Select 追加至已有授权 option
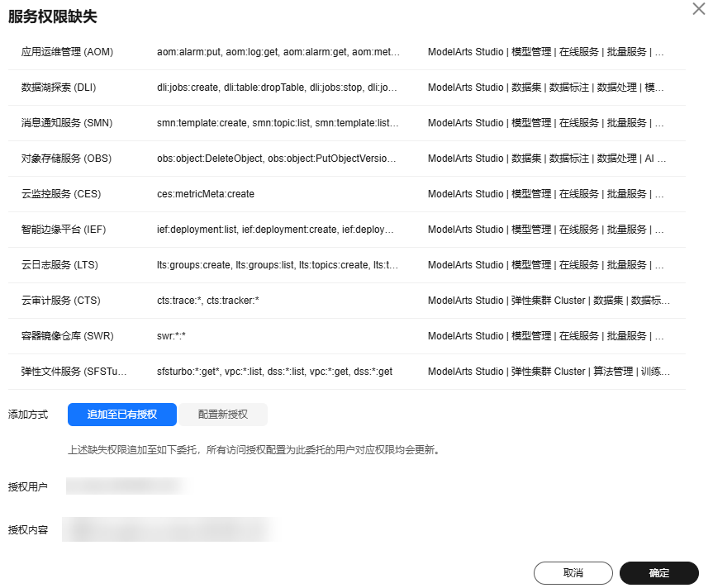Image resolution: width=713 pixels, height=588 pixels. (x=122, y=415)
